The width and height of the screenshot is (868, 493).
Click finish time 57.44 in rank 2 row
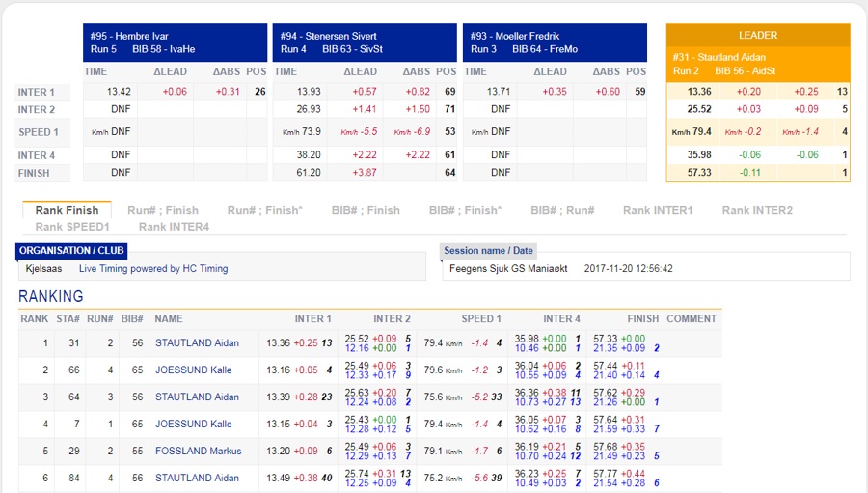coord(605,366)
